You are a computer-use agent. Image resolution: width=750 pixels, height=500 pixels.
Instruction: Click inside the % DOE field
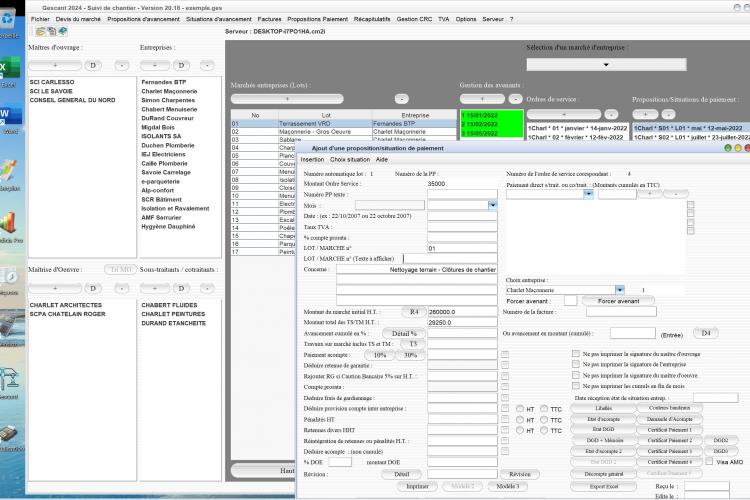340,462
